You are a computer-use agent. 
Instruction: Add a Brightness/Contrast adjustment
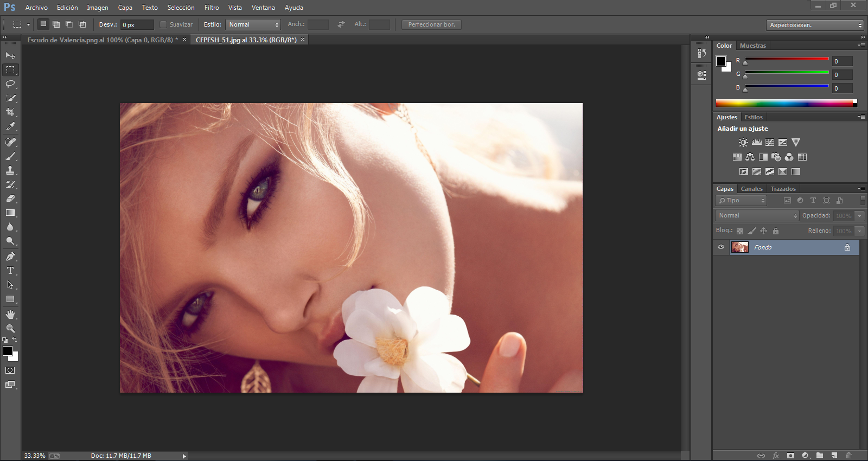click(743, 143)
